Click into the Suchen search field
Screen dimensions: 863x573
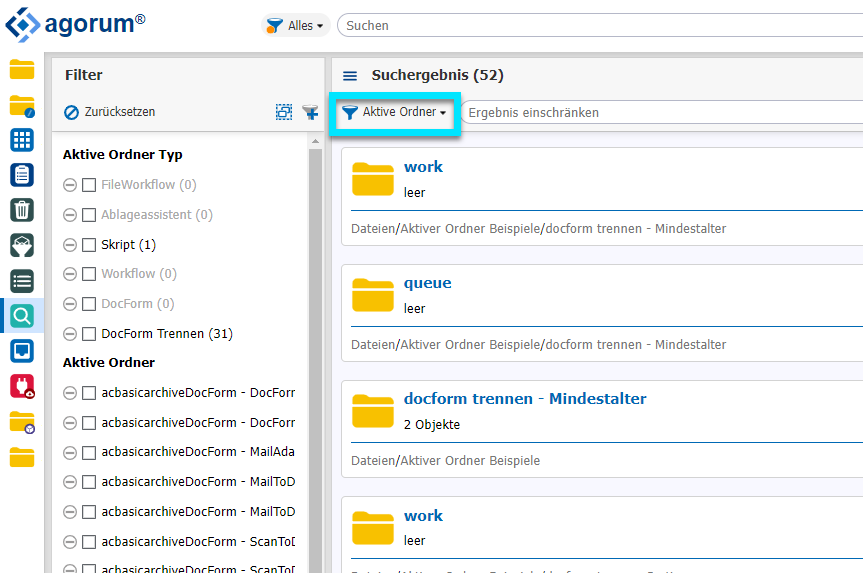point(600,25)
